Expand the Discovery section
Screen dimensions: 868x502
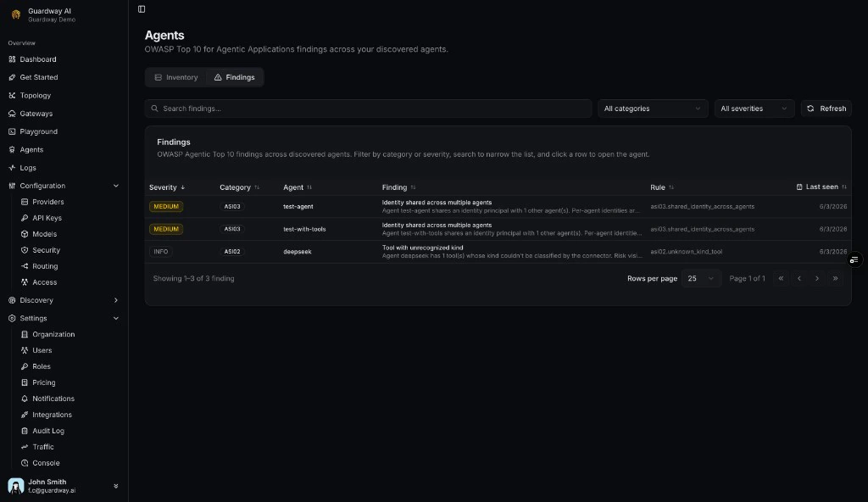coord(115,300)
